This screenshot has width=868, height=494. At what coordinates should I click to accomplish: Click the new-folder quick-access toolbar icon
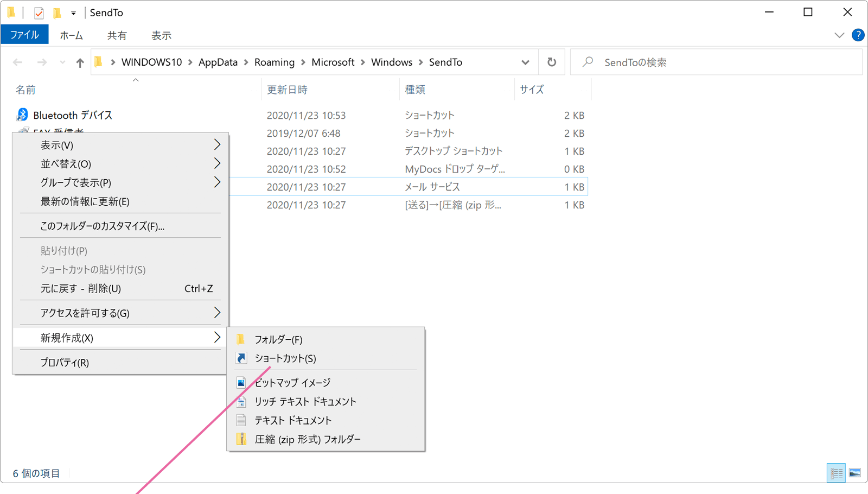coord(57,12)
